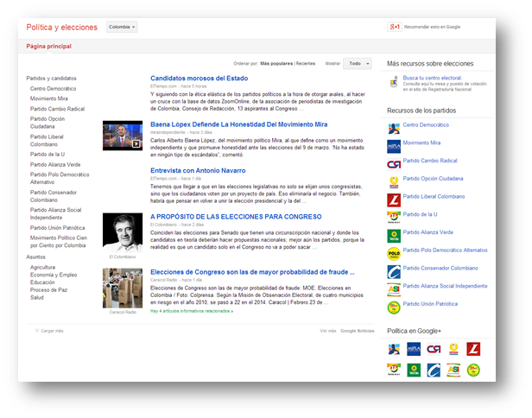
Task: Play the Baena López video thumbnail
Action: coord(123,135)
